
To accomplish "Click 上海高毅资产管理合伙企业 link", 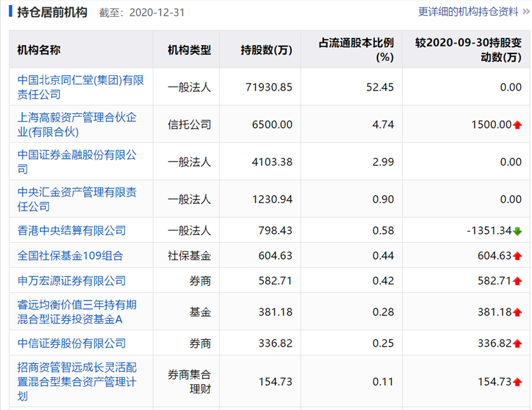I will click(77, 124).
